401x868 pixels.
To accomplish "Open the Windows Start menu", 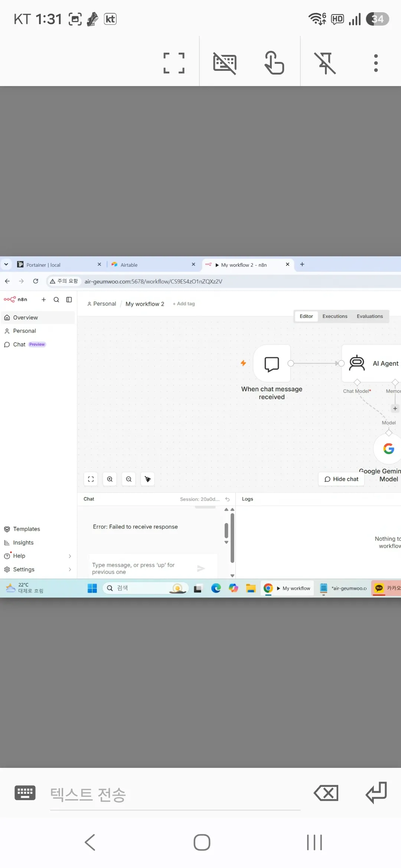I will 92,588.
